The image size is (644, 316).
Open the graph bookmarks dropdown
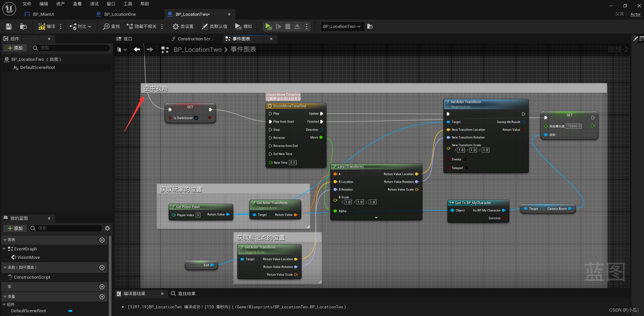tap(122, 50)
